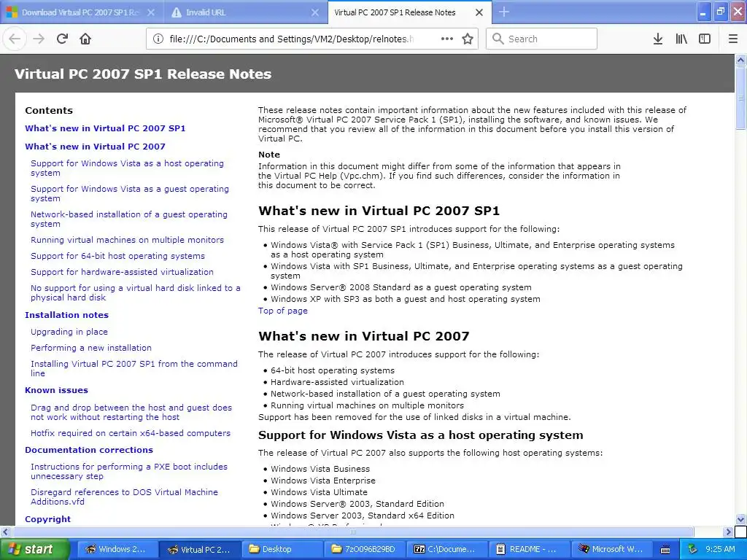
Task: Switch to 7-Zip C:\Docume... taskbar window
Action: click(447, 549)
